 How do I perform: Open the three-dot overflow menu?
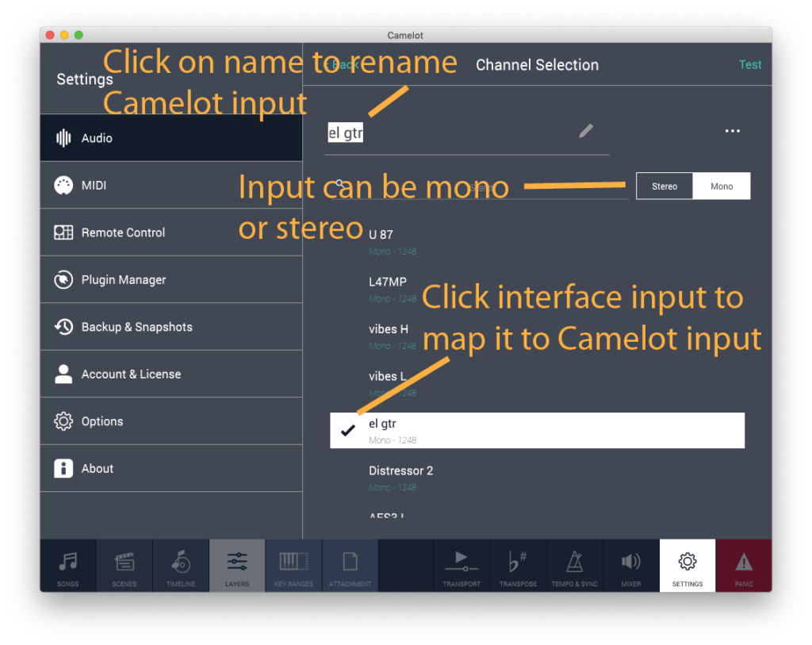point(731,130)
